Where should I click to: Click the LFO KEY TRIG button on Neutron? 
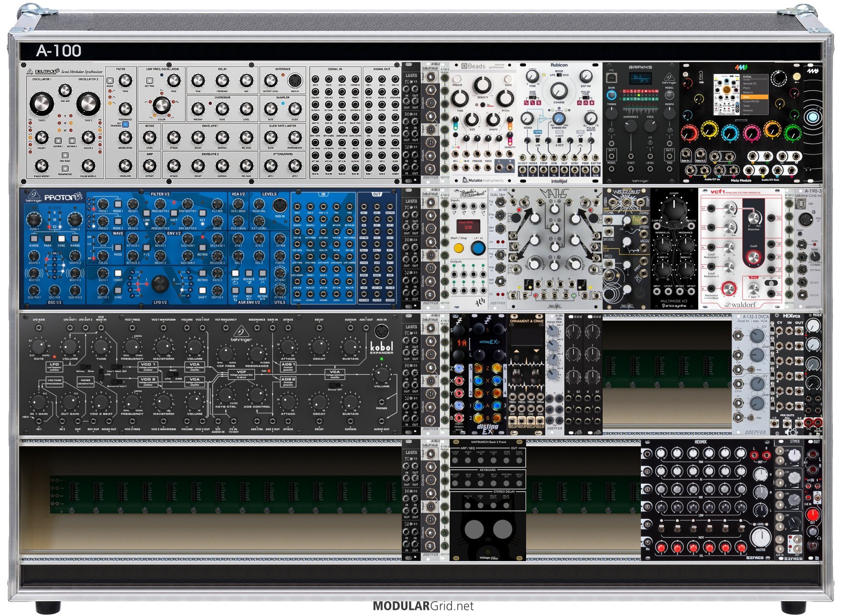(150, 81)
